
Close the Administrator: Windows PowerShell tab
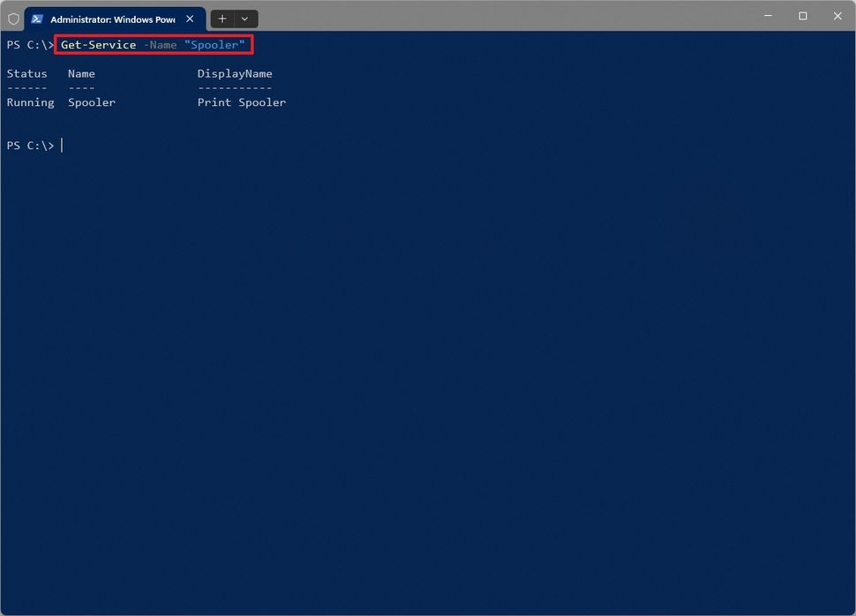pos(190,19)
